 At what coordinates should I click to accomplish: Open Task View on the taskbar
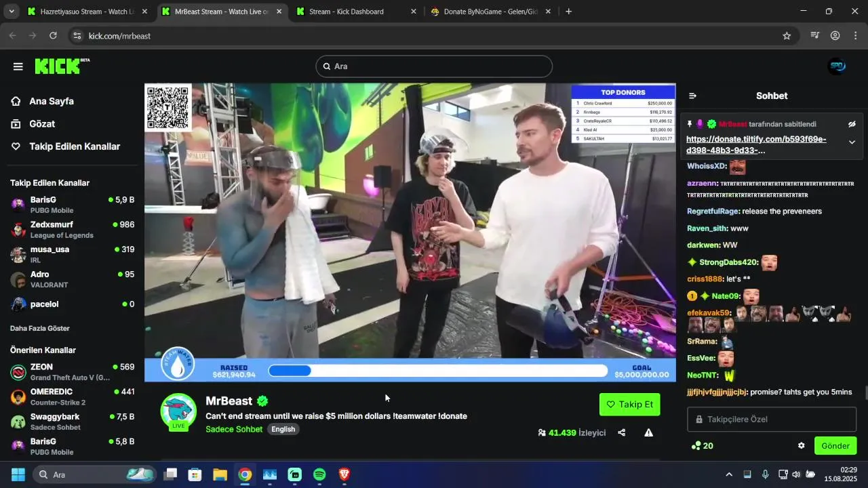pos(170,474)
